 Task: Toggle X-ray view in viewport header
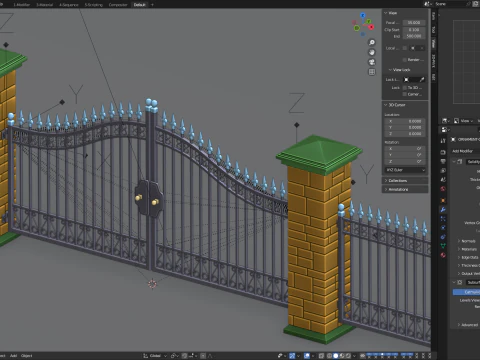click(x=321, y=356)
